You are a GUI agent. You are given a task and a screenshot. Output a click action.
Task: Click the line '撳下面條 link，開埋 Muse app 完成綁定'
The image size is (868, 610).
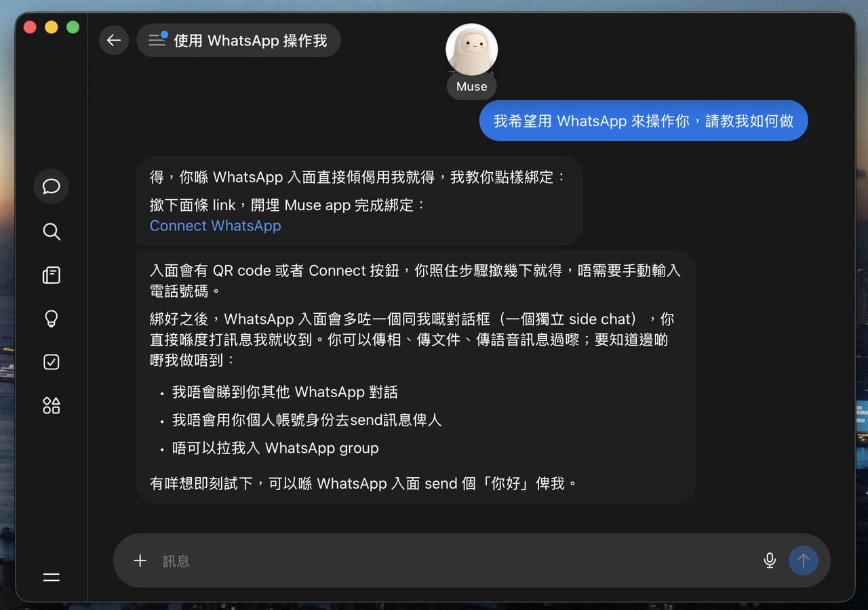[x=288, y=205]
